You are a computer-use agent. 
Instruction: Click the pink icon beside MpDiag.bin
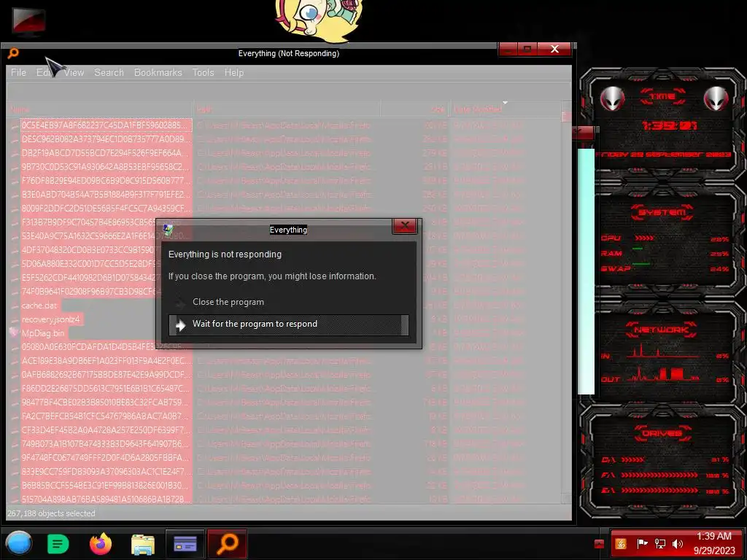point(14,332)
